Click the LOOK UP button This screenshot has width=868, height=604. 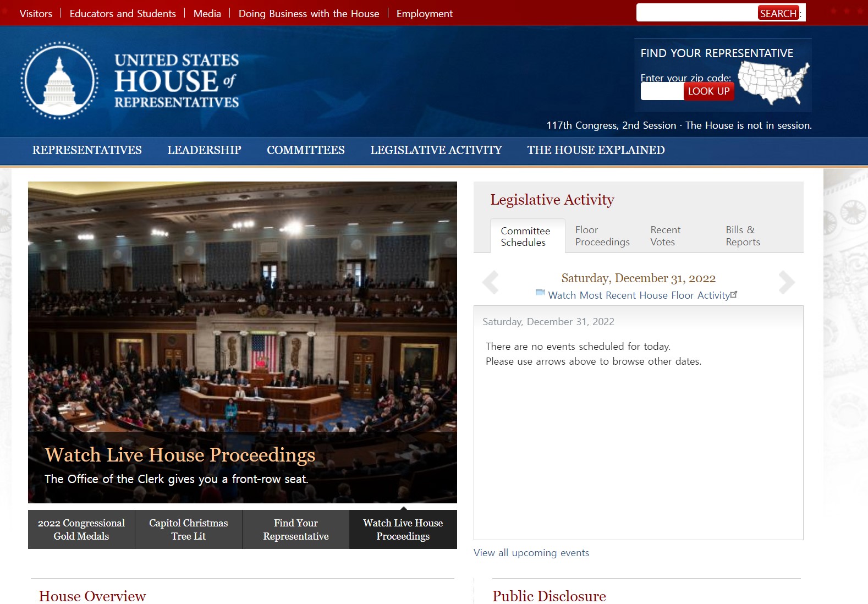(708, 91)
